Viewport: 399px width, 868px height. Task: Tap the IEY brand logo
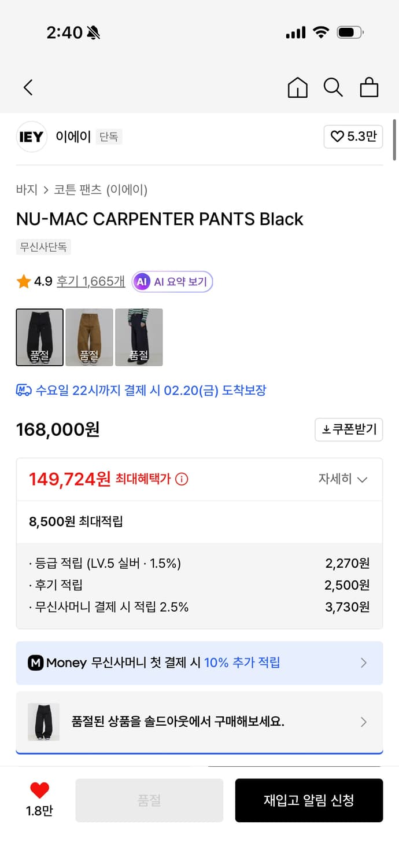pos(31,137)
